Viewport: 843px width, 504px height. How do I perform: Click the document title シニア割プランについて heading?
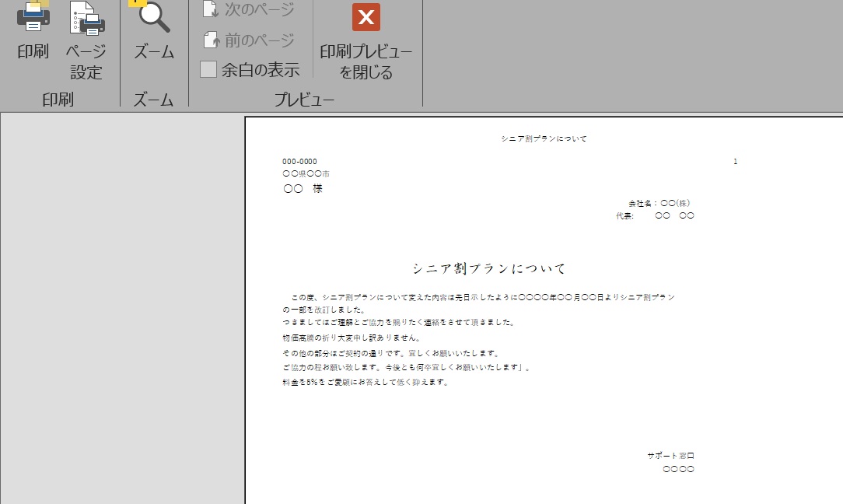click(489, 268)
